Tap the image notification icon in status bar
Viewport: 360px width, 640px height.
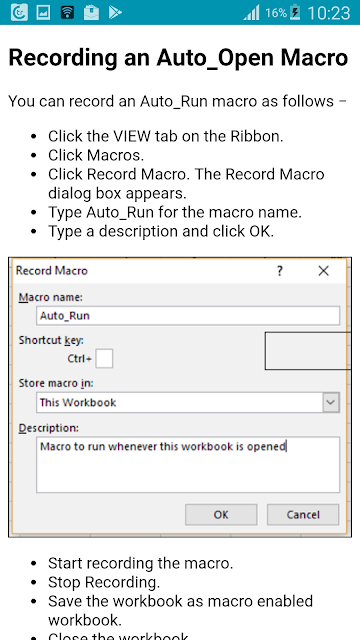coord(43,13)
